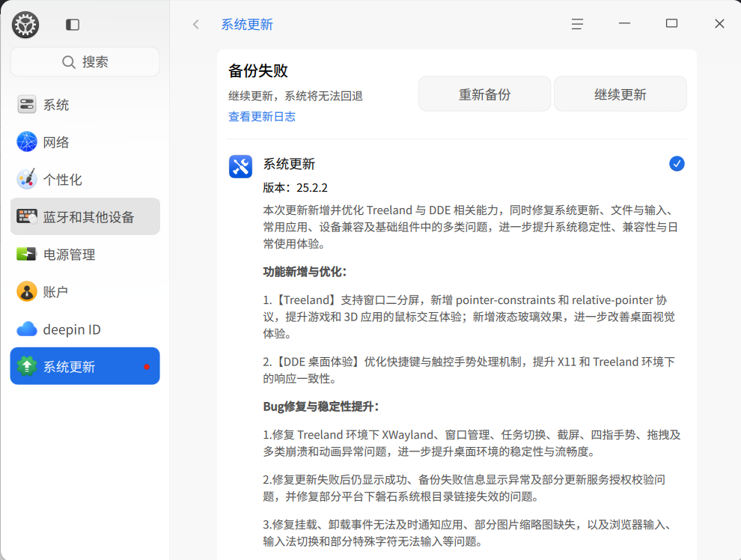Select 网络 in the sidebar
The width and height of the screenshot is (741, 560).
[85, 141]
